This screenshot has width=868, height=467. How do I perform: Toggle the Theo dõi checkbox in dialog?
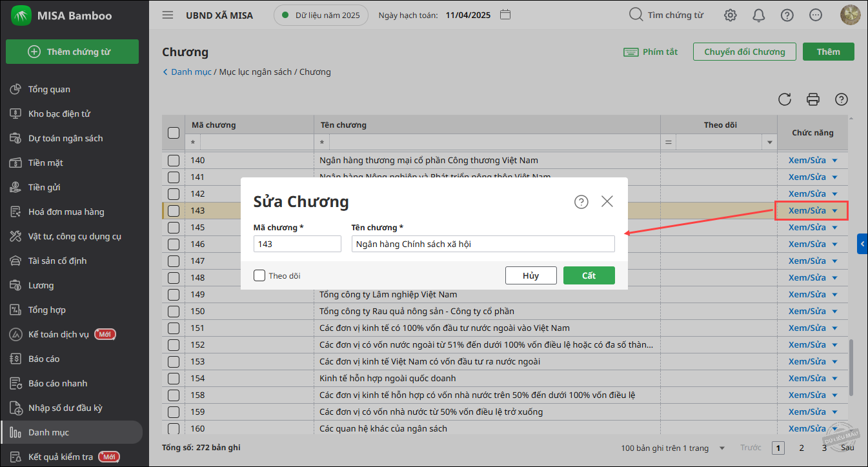point(259,275)
